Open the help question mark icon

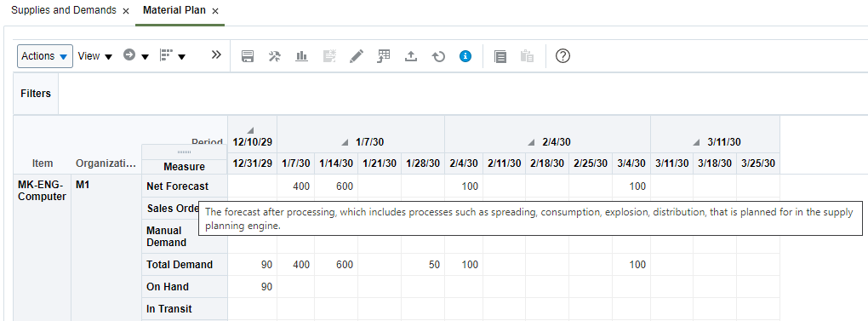point(563,56)
